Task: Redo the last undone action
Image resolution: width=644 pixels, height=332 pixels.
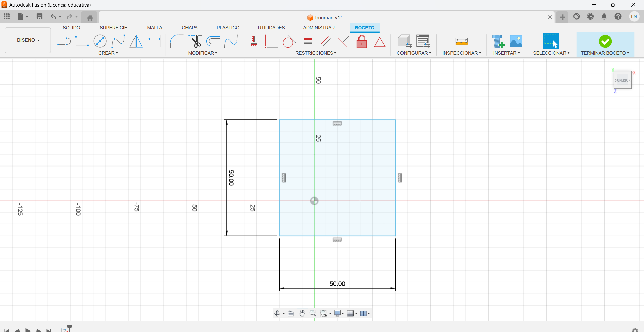Action: point(69,16)
